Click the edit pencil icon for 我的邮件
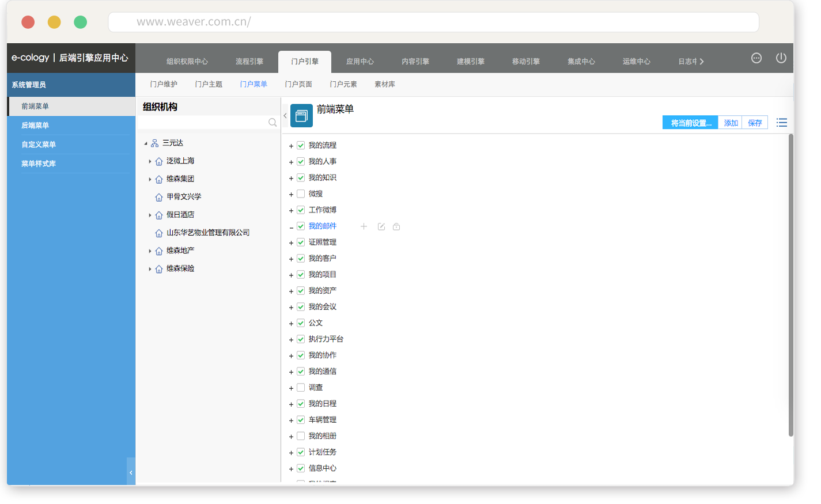 381,227
